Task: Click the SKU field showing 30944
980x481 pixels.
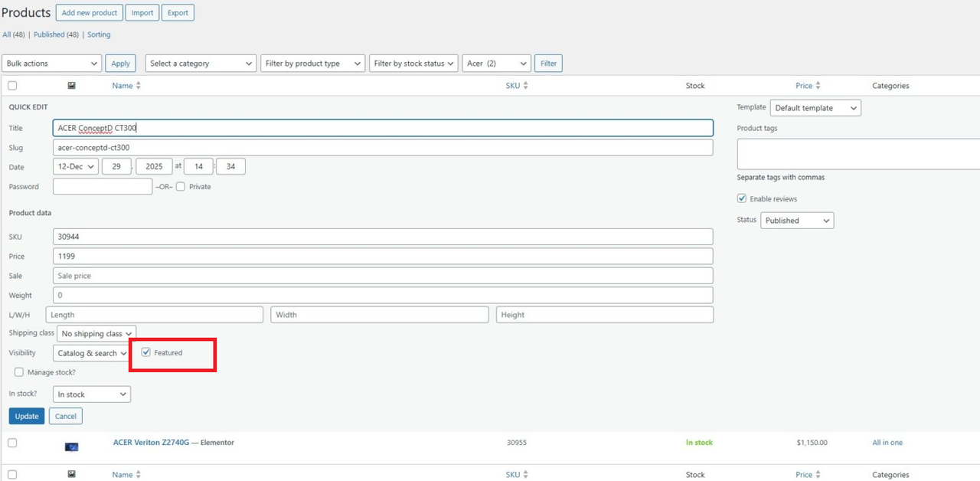Action: pos(383,237)
